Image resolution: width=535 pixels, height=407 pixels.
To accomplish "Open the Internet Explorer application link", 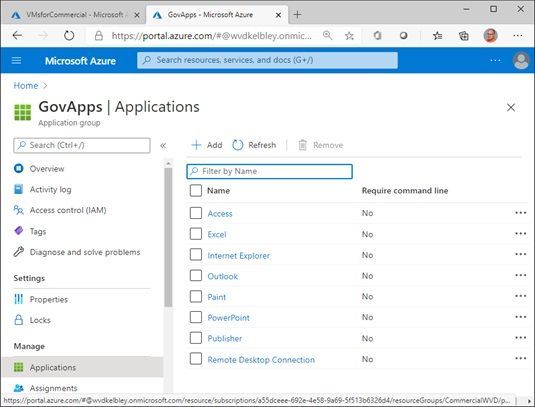I will point(238,256).
